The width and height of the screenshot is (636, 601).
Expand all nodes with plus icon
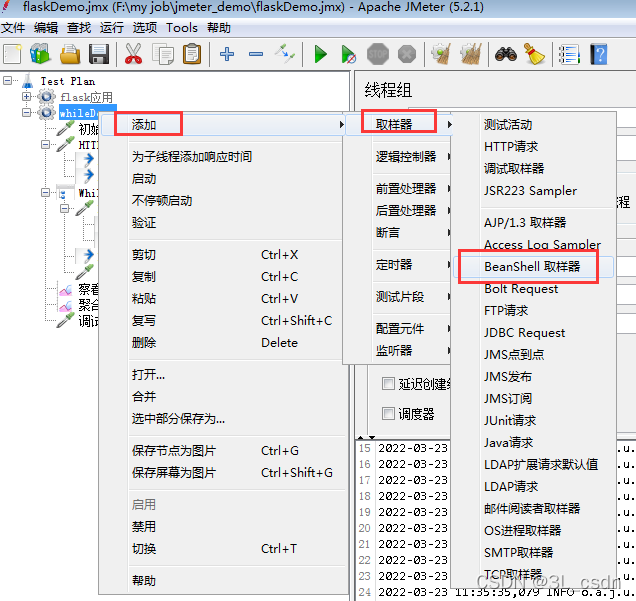click(227, 54)
